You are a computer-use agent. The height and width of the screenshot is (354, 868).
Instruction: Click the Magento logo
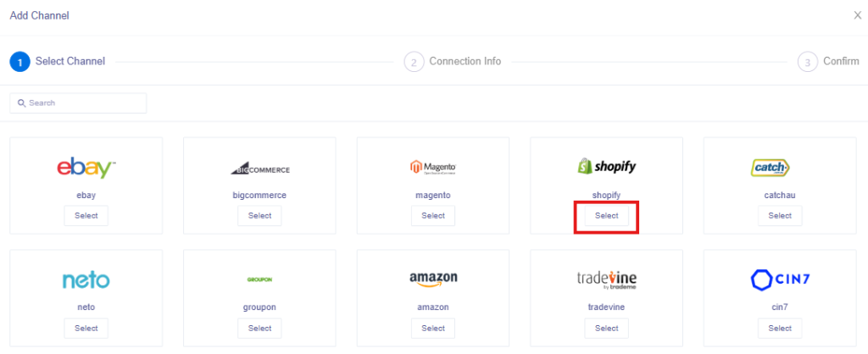[433, 167]
